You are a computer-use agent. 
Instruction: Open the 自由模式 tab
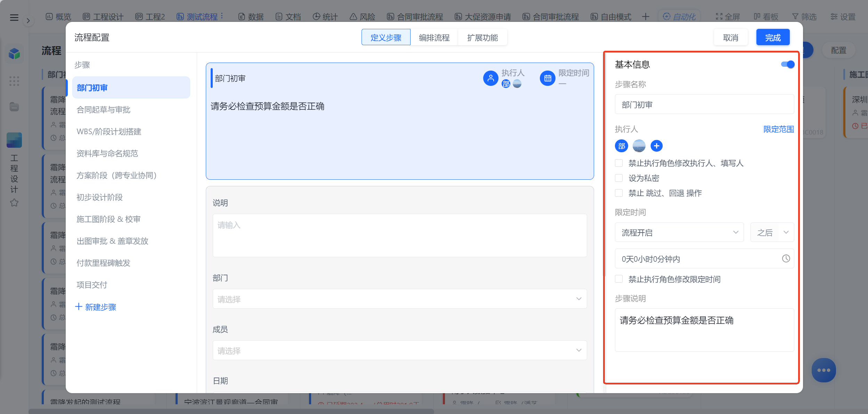[611, 17]
